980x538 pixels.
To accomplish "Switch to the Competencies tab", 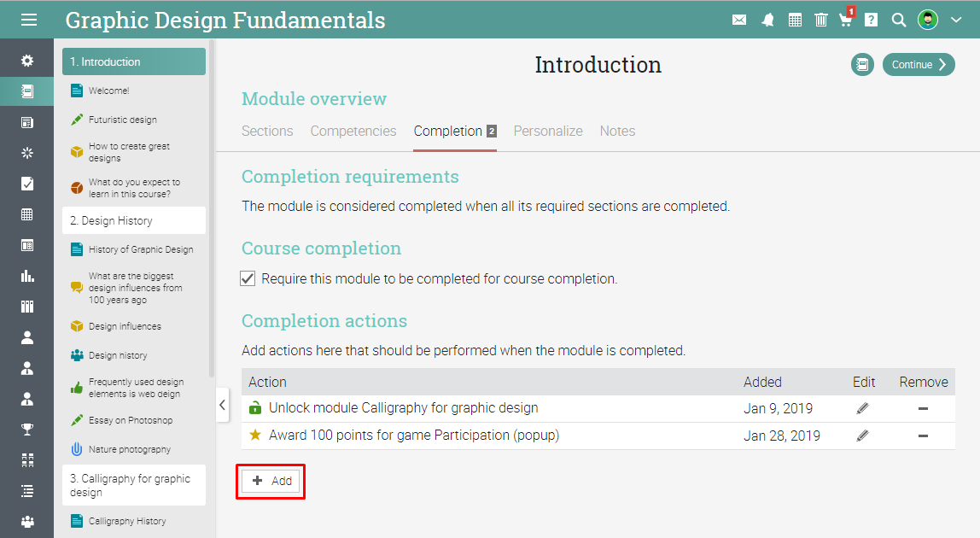I will 353,131.
